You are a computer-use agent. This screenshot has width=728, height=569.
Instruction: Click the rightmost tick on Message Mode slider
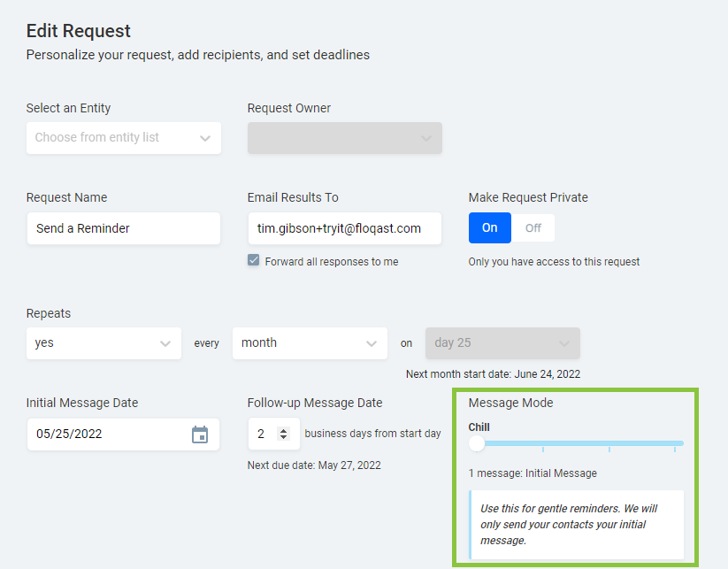(x=675, y=449)
